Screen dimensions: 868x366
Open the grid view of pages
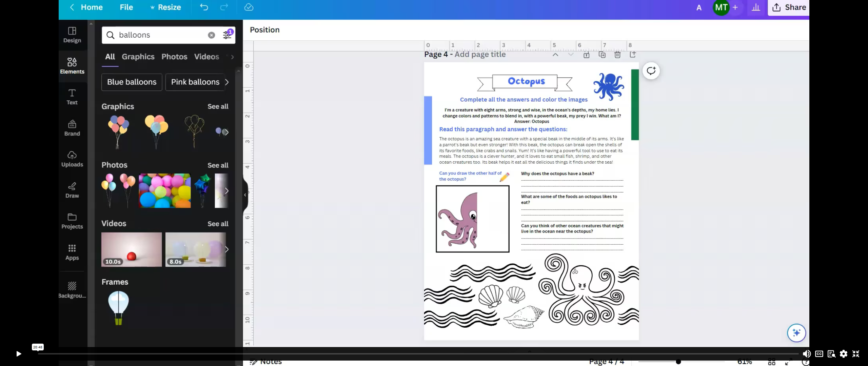[772, 362]
